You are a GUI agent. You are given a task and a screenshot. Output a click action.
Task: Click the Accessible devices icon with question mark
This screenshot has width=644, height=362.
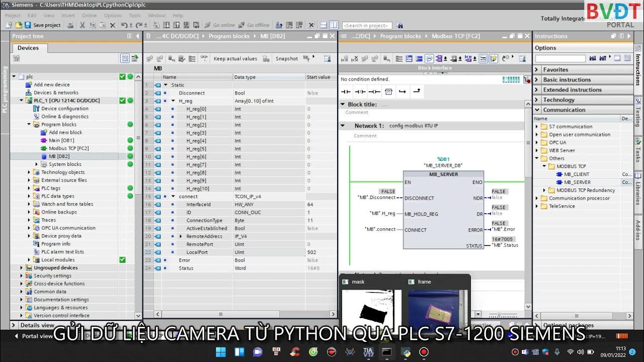pos(279,25)
